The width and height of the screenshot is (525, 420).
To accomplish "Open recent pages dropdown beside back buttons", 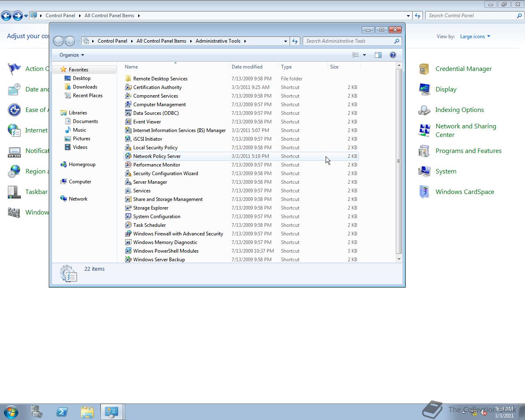I will 78,41.
